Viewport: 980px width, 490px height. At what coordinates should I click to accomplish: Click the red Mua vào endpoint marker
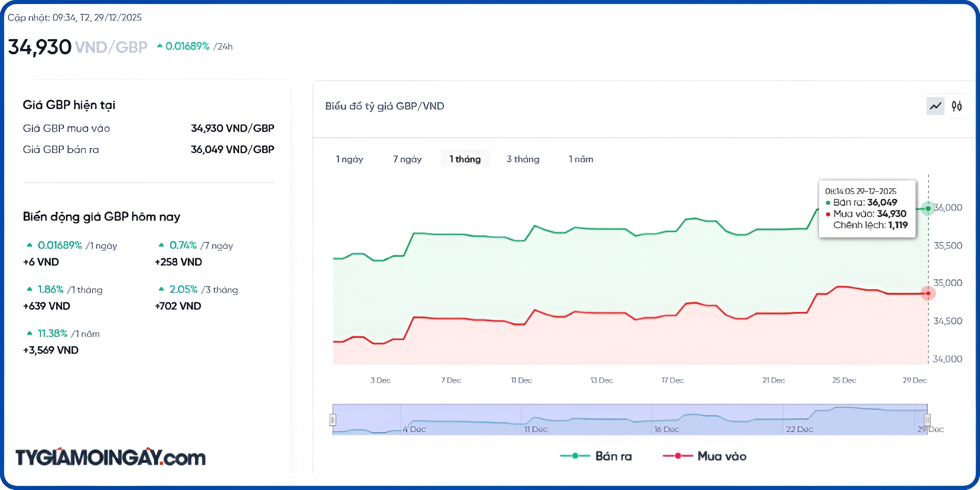[928, 293]
